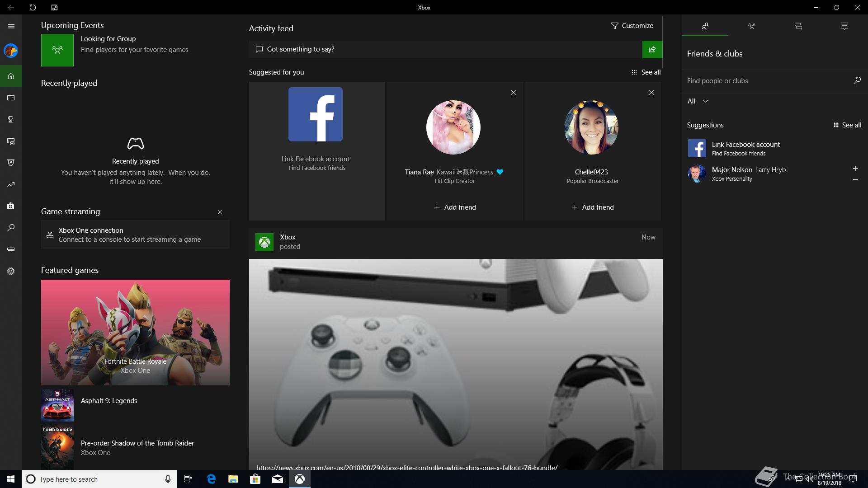Open the Asphalt 9: Legends thumbnail
The width and height of the screenshot is (868, 488).
click(57, 405)
